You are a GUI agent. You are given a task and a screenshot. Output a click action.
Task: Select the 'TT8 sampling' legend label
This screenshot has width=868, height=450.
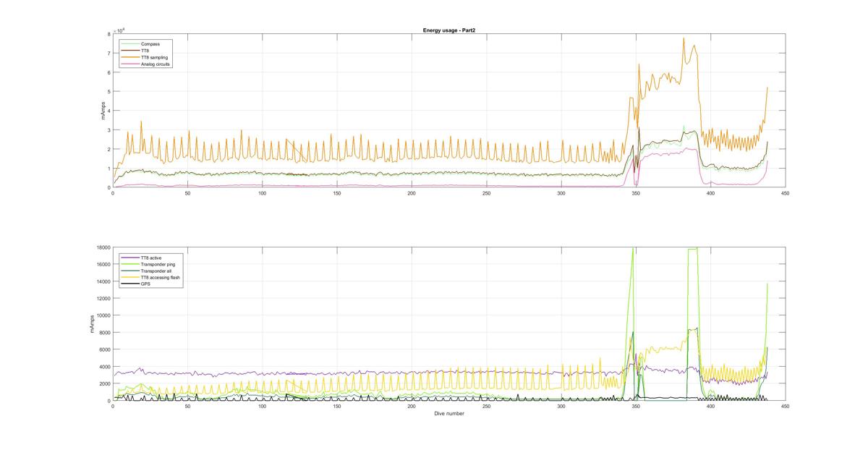coord(154,57)
